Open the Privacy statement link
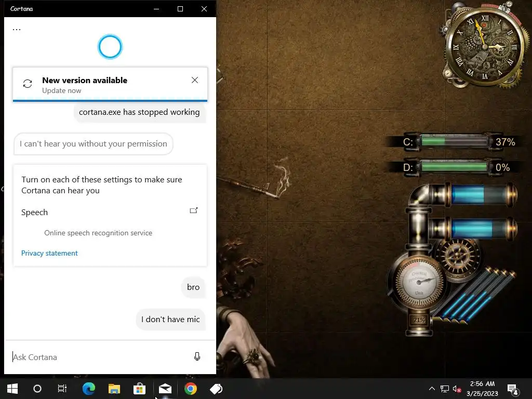Image resolution: width=532 pixels, height=399 pixels. tap(49, 253)
